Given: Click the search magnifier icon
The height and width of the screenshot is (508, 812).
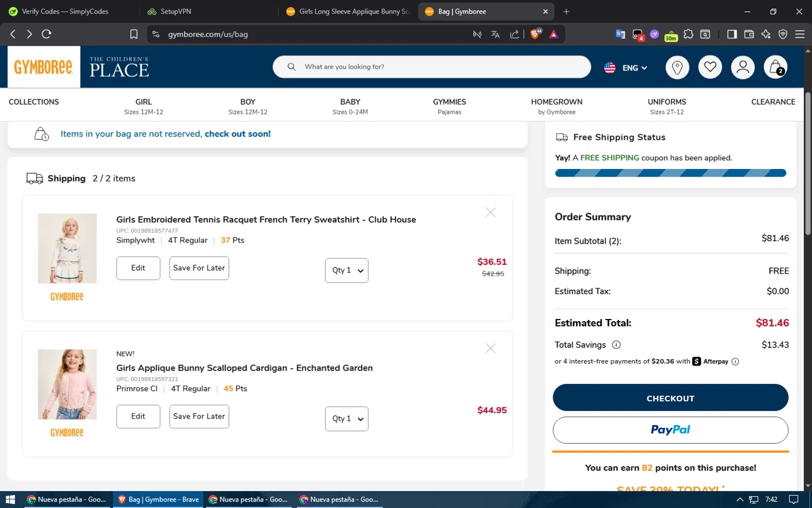Looking at the screenshot, I should tap(291, 67).
